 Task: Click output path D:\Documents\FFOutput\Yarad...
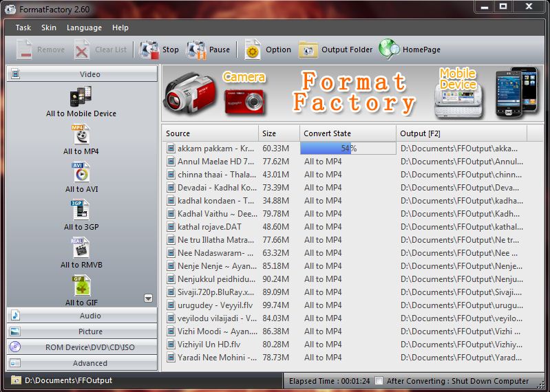click(462, 358)
